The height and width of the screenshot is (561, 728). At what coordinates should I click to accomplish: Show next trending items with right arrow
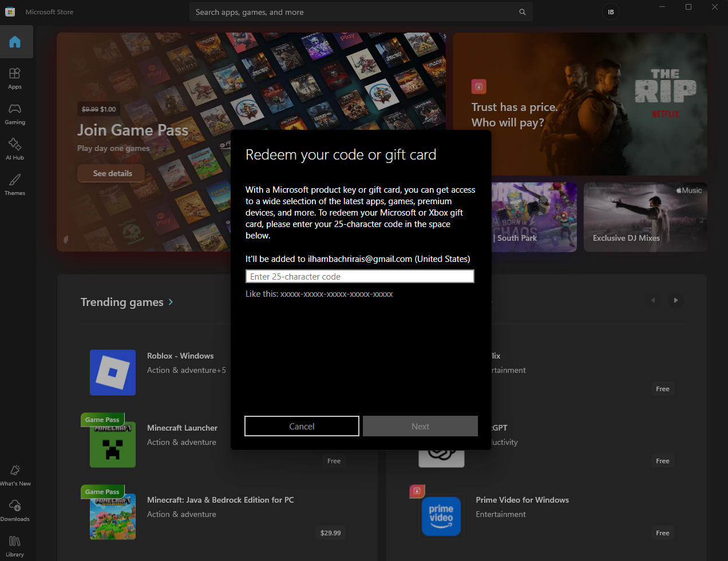point(676,300)
